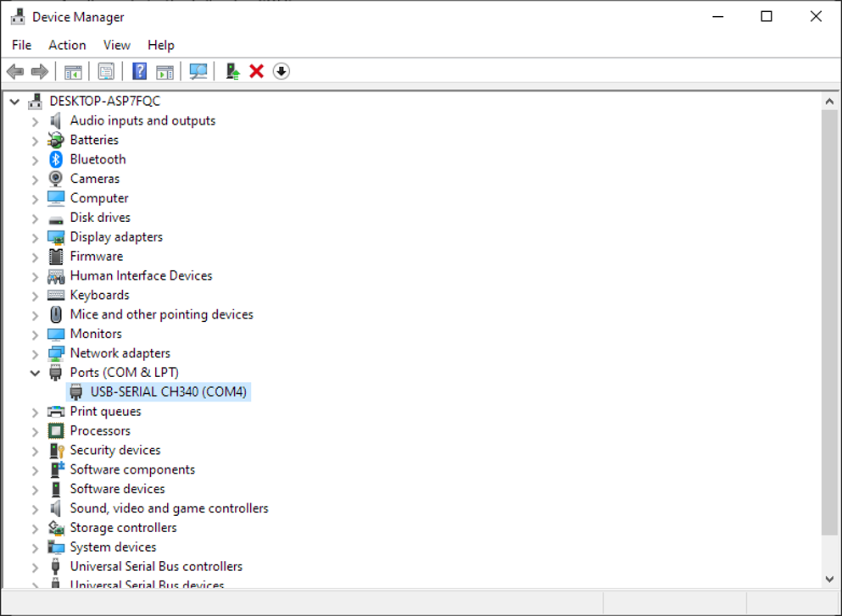Click the blue Help question mark icon
Viewport: 842px width, 616px height.
(x=140, y=71)
